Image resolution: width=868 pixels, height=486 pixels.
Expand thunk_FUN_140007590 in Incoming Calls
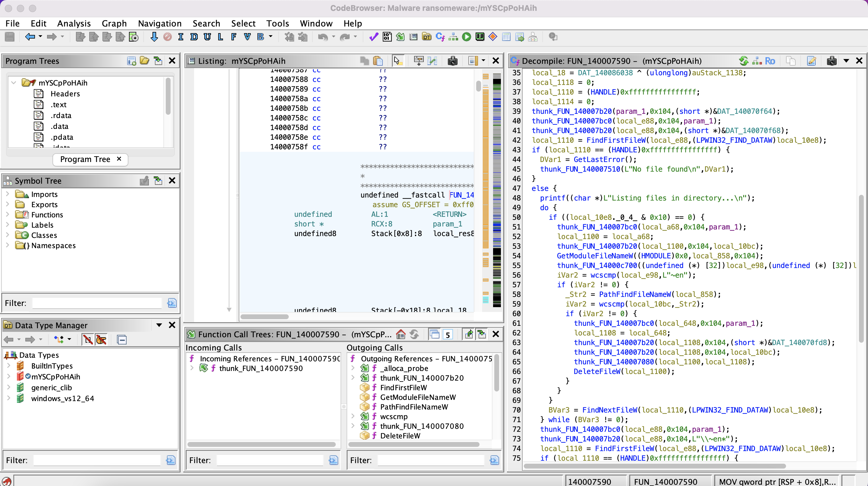click(191, 368)
